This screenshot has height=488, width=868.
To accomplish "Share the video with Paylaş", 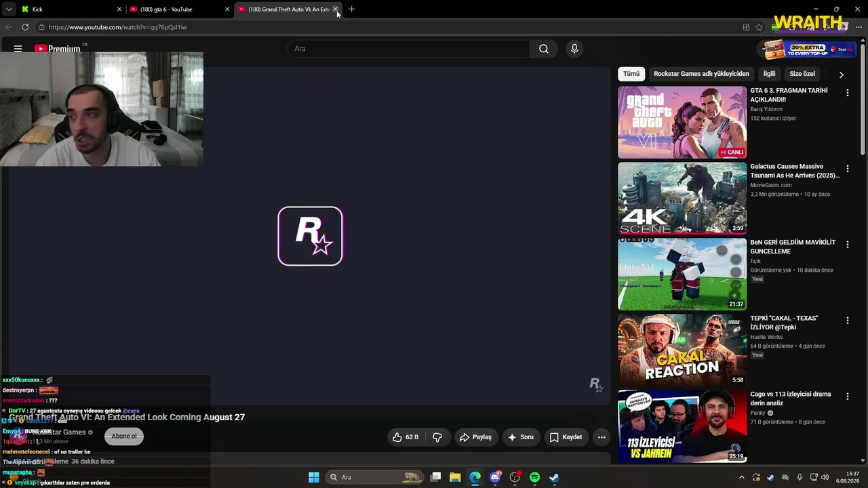I will tap(475, 437).
